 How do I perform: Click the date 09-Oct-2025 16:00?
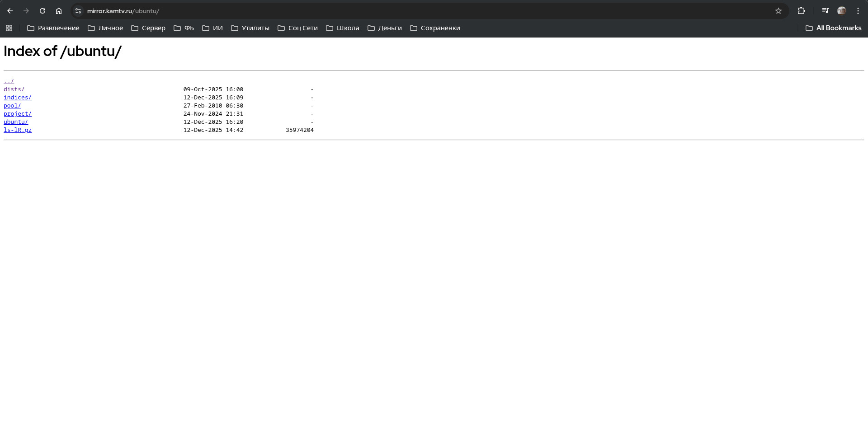(213, 89)
